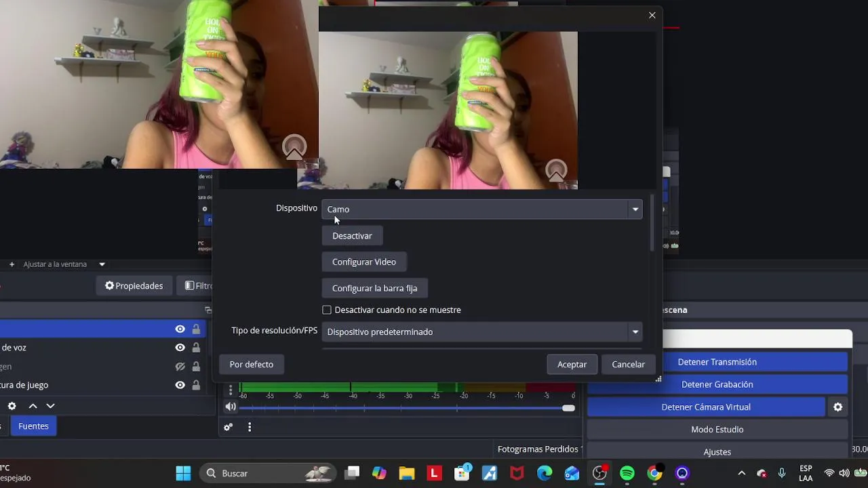Image resolution: width=868 pixels, height=488 pixels.
Task: Open red L app on taskbar
Action: coord(434,473)
